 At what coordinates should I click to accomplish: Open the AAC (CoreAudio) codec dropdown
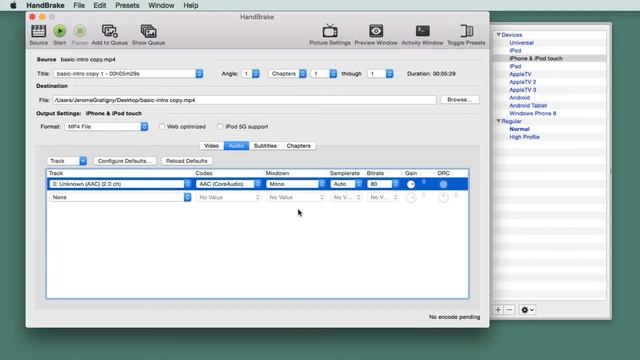click(229, 184)
